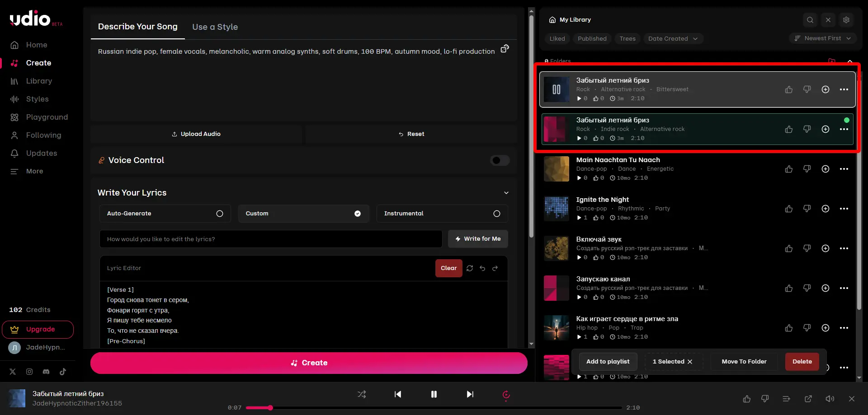Copy the song prompt text icon
The image size is (868, 415).
pos(505,48)
